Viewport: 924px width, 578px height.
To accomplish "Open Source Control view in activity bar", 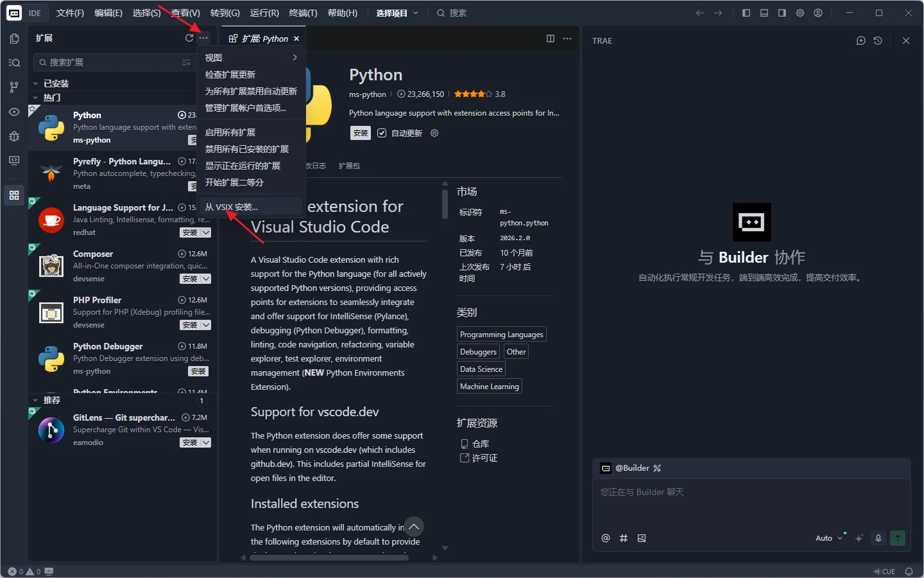I will tap(14, 87).
